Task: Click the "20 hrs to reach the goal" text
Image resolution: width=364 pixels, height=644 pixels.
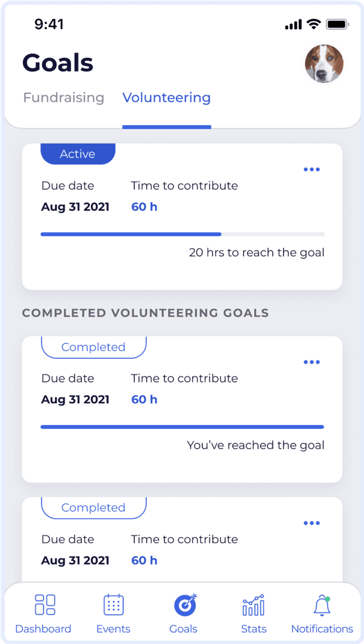Action: tap(257, 252)
